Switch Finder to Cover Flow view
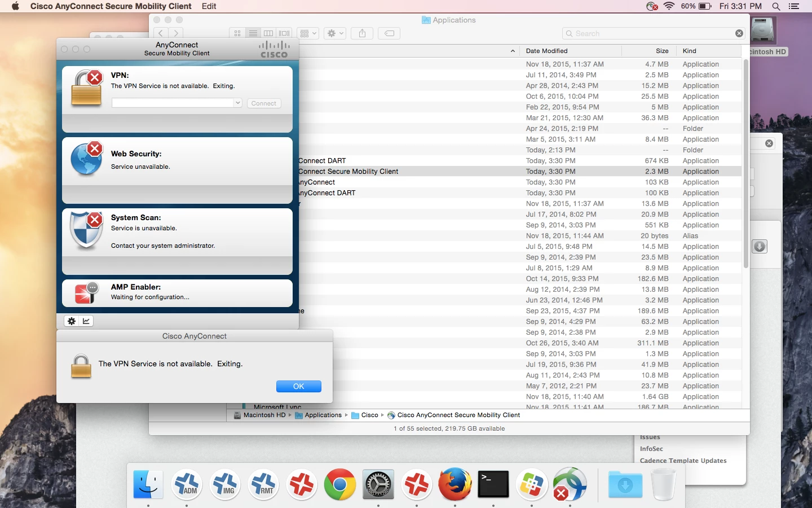The image size is (812, 508). coord(285,33)
